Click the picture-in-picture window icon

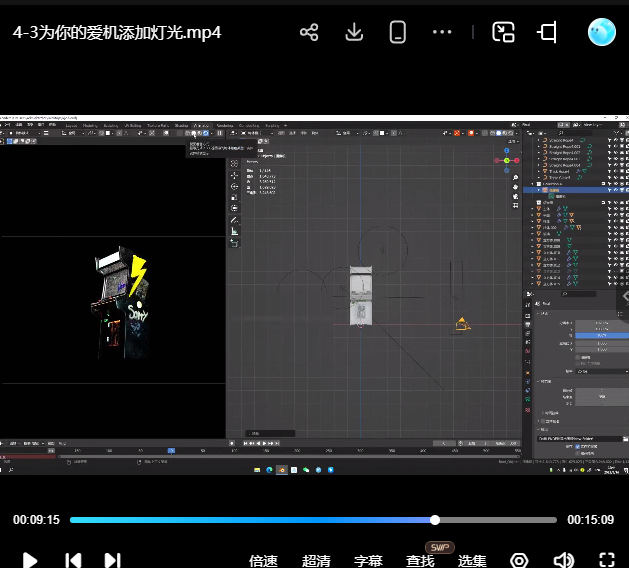click(x=503, y=32)
